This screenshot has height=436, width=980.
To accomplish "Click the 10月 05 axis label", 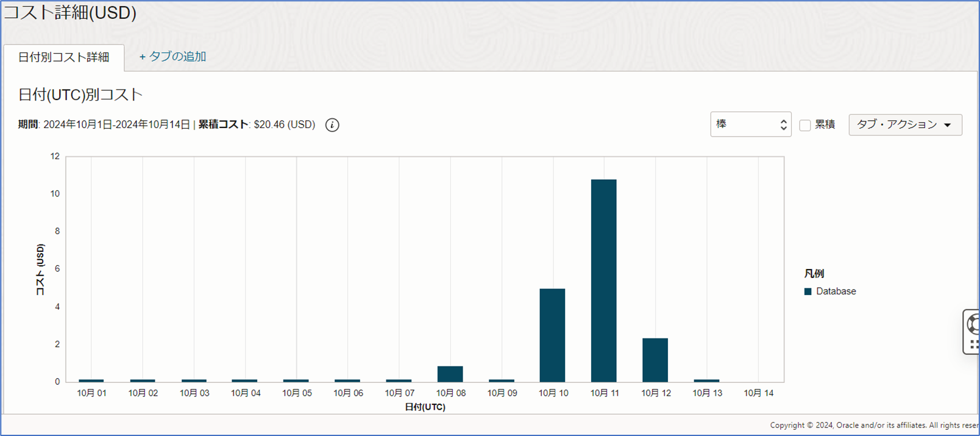I will tap(297, 393).
